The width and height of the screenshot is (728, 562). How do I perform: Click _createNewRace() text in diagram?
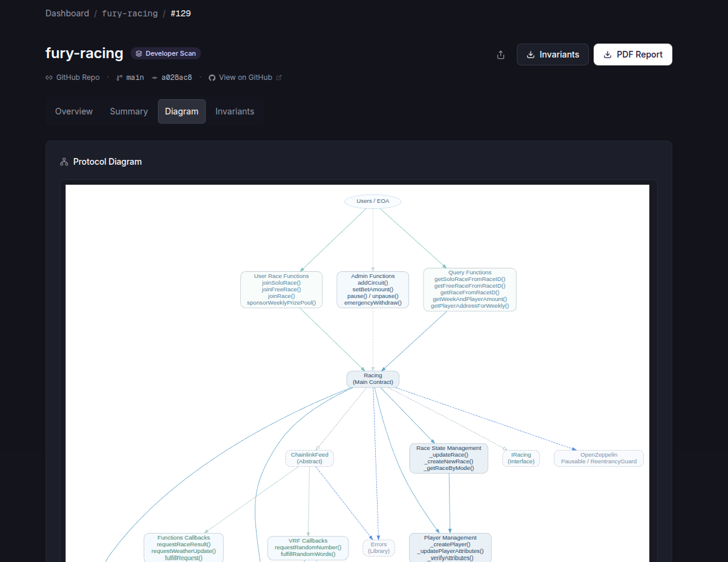tap(448, 461)
